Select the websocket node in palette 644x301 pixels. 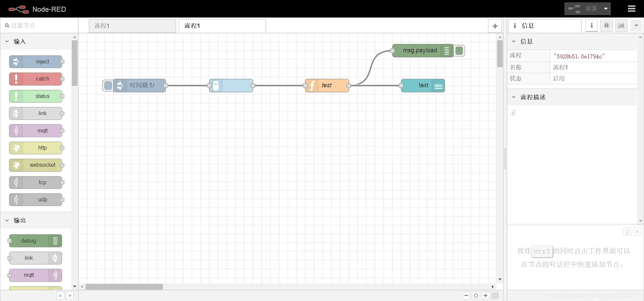(x=36, y=165)
